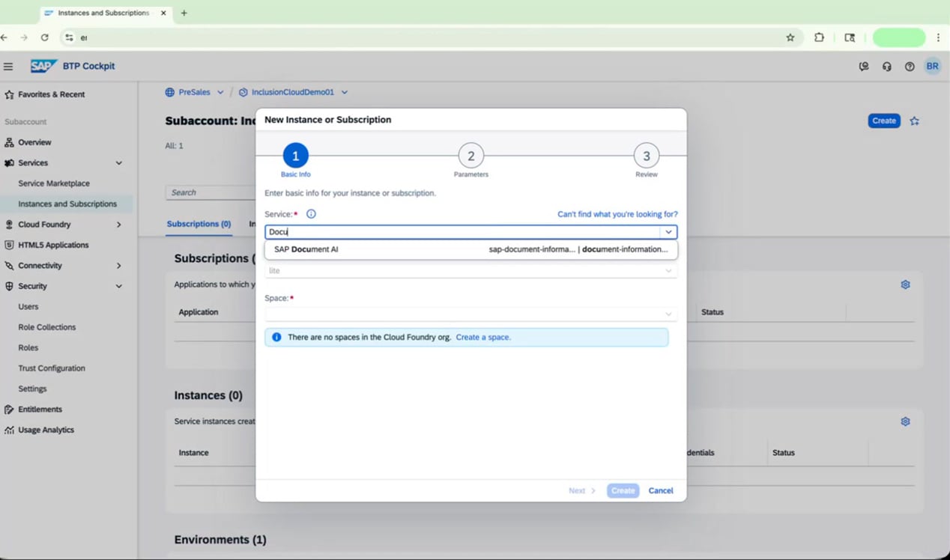The width and height of the screenshot is (950, 560).
Task: Click the Cancel button in the dialog
Action: 661,490
